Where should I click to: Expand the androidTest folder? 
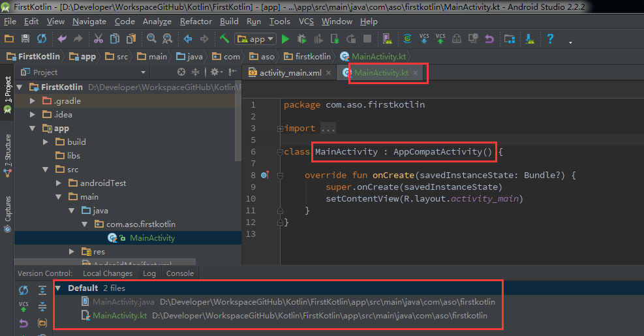click(x=59, y=183)
